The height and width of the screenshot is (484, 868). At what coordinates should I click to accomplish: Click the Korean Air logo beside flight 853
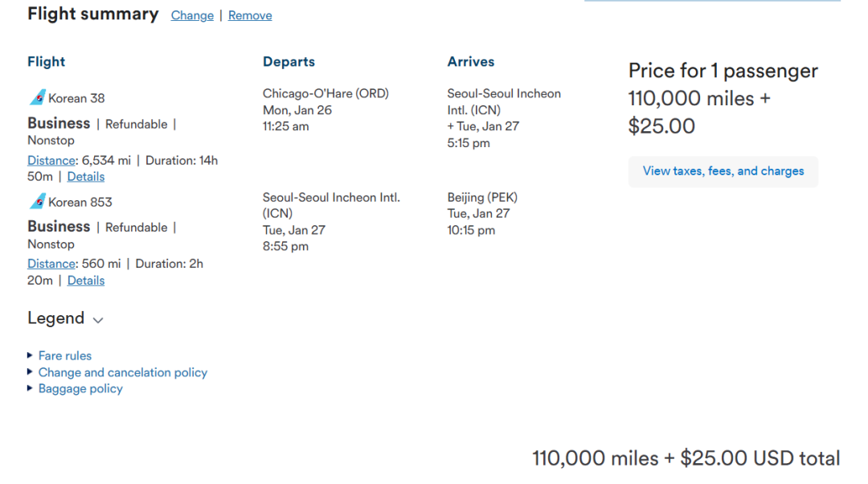click(x=37, y=202)
